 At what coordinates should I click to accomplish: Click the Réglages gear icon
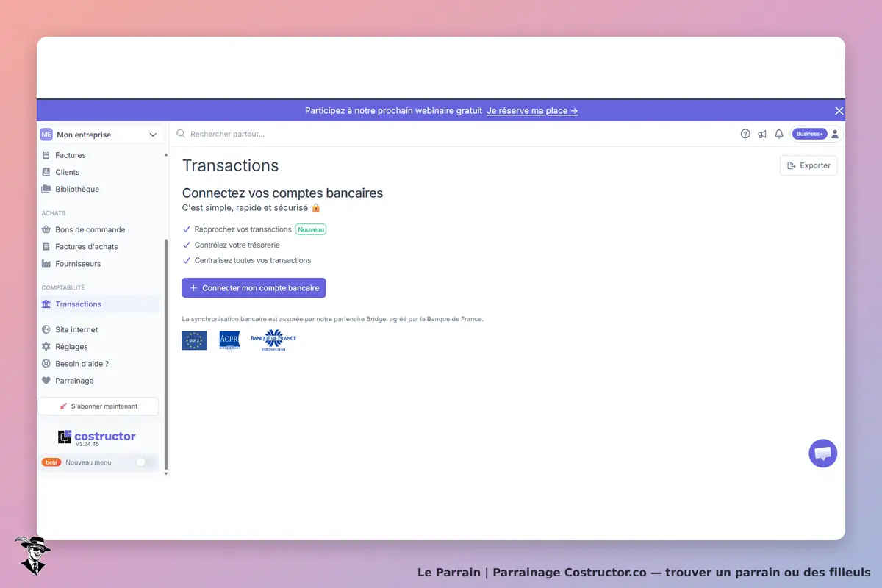tap(46, 346)
